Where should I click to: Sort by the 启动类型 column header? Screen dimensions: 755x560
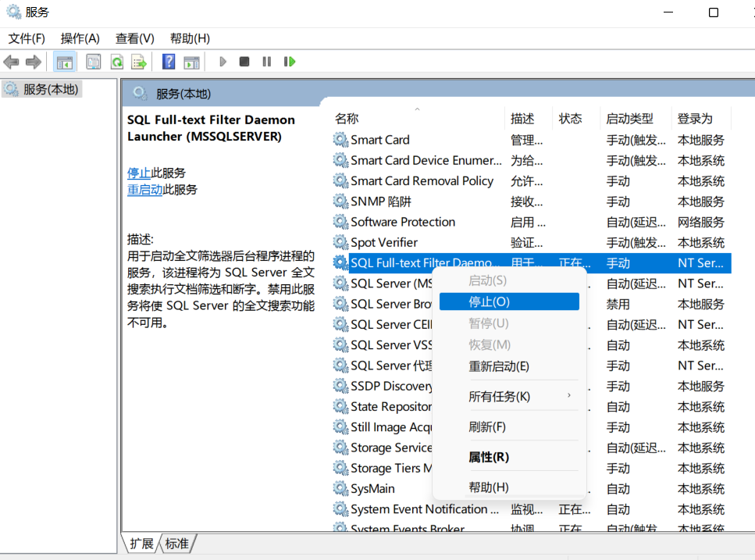coord(629,119)
